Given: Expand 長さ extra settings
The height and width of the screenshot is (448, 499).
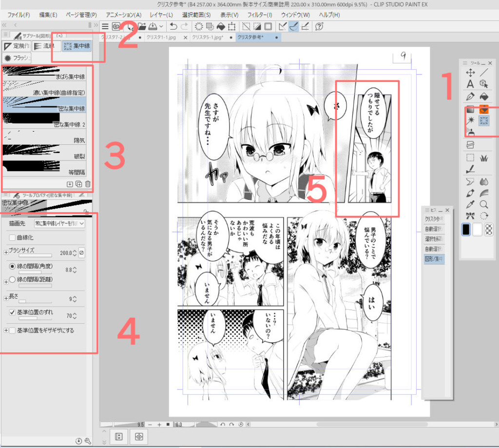Looking at the screenshot, I should tap(6, 298).
